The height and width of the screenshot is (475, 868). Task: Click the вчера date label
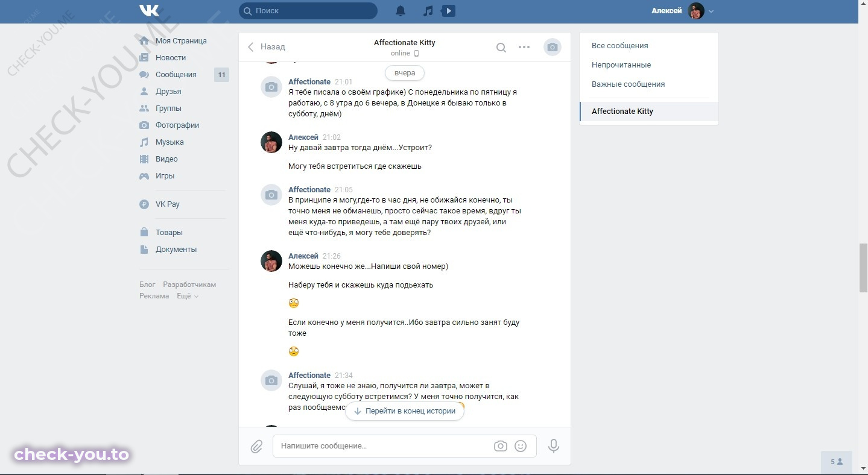click(x=405, y=73)
